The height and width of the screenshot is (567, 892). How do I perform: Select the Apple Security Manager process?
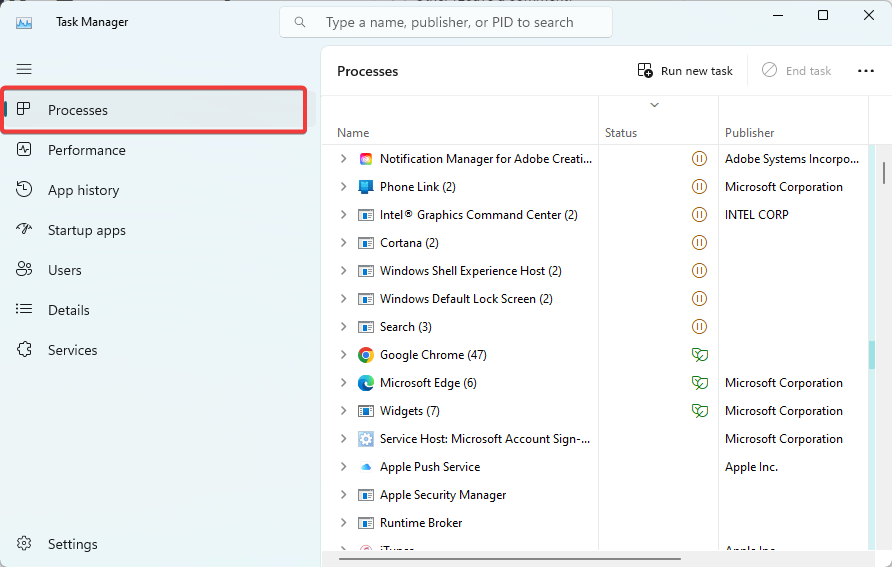(443, 495)
